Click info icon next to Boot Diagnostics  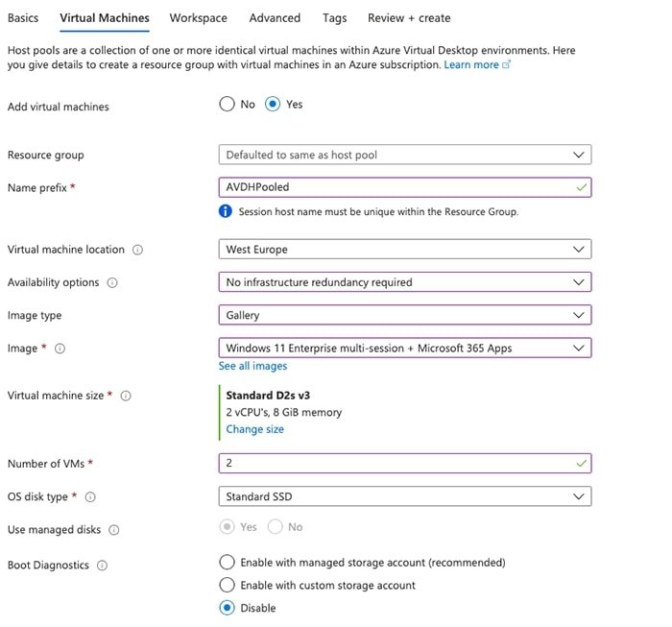coord(102,566)
